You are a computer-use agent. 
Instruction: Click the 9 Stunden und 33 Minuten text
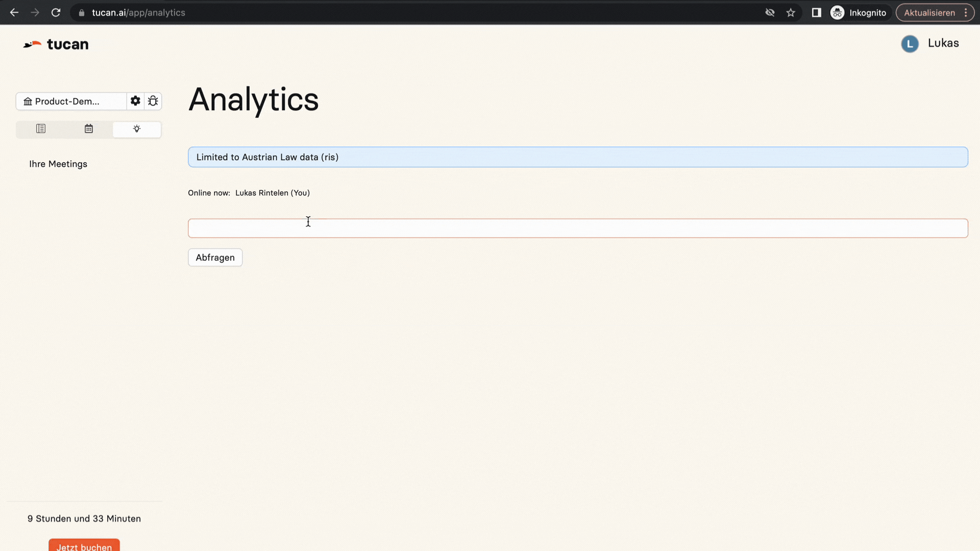[x=84, y=518]
